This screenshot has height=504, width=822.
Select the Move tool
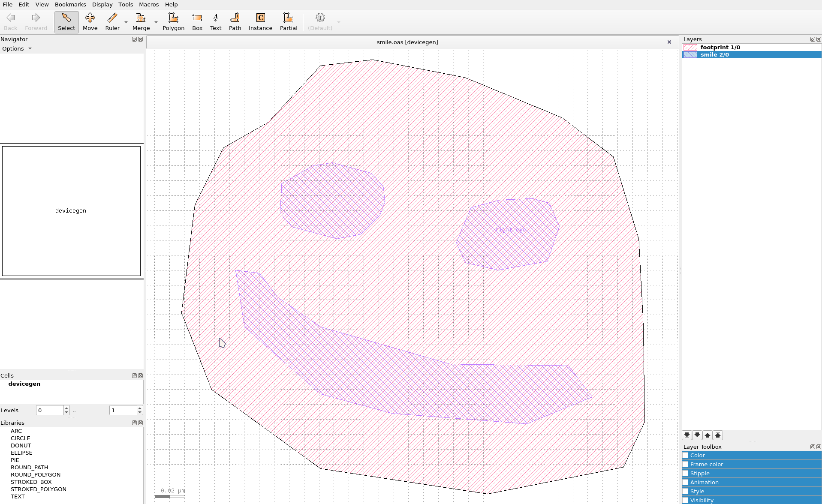tap(90, 21)
